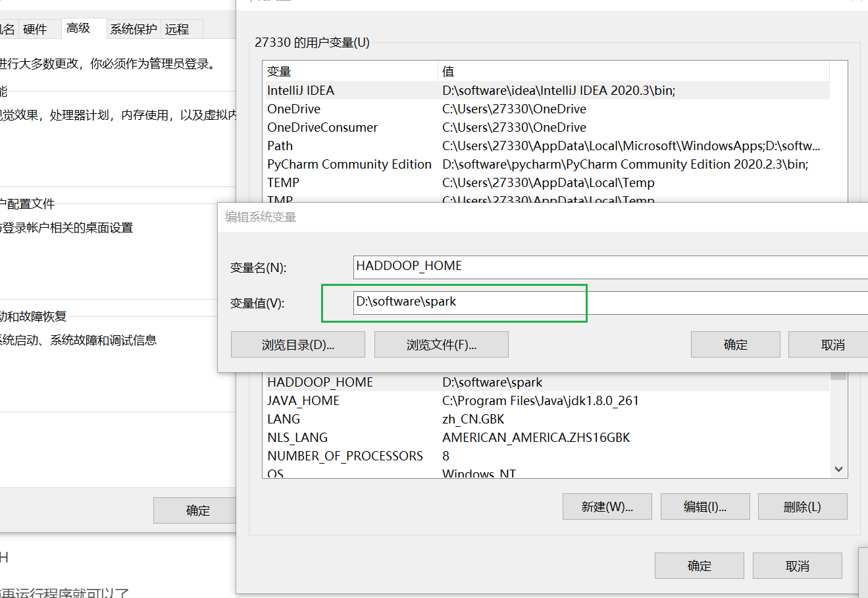Click the 浏览目录(D) button
868x598 pixels.
(297, 344)
